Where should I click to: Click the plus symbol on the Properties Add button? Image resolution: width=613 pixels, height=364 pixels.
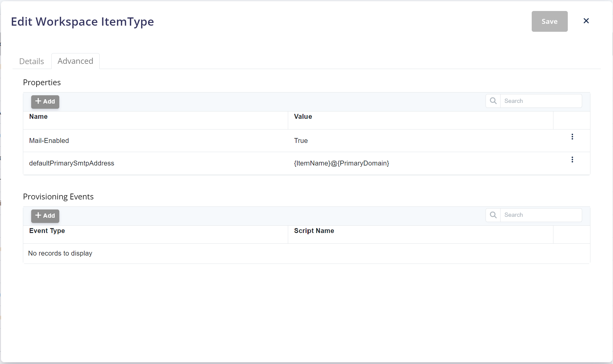point(38,101)
